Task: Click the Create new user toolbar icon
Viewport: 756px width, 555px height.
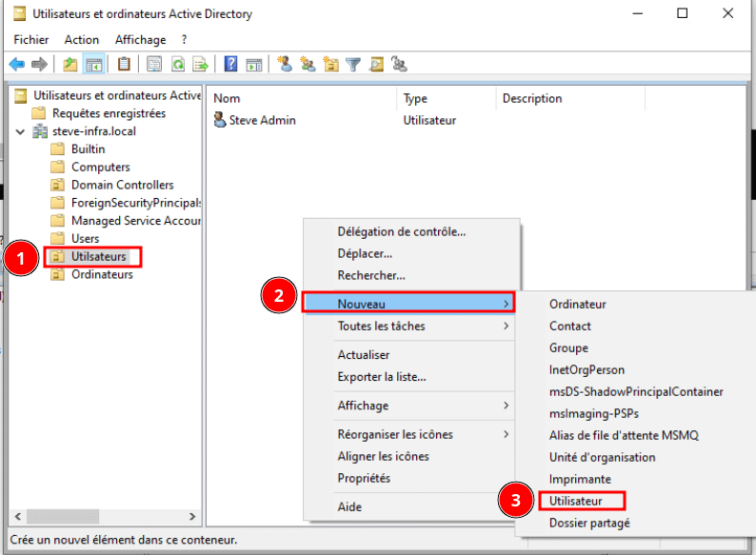Action: 284,65
